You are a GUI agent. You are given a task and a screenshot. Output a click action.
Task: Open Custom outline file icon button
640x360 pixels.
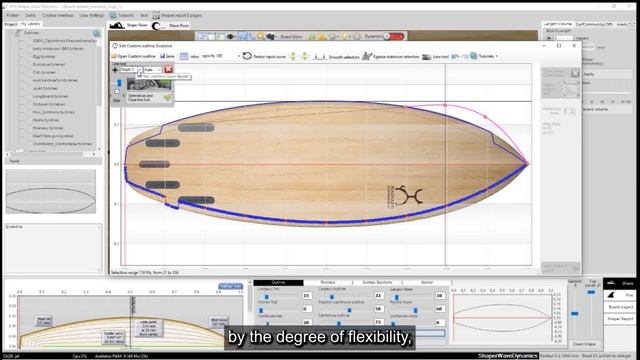pyautogui.click(x=114, y=56)
